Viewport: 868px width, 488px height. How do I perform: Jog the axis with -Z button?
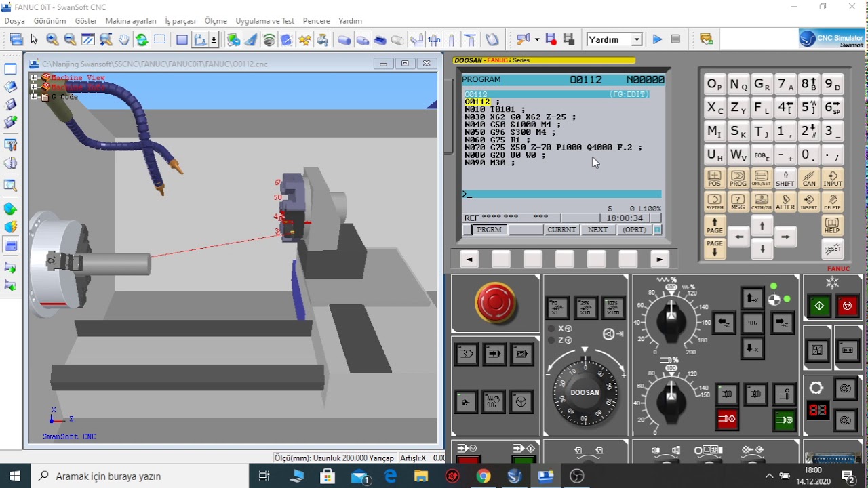pos(724,323)
